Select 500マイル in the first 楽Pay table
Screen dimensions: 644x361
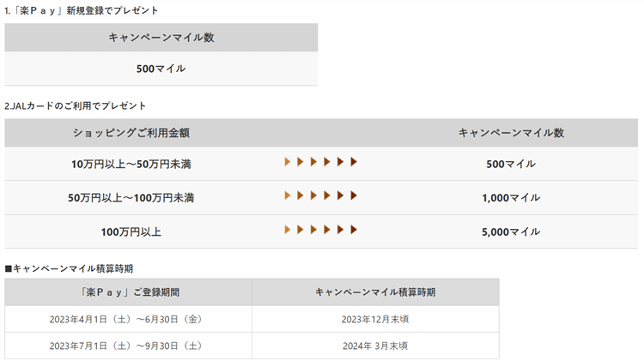(161, 69)
